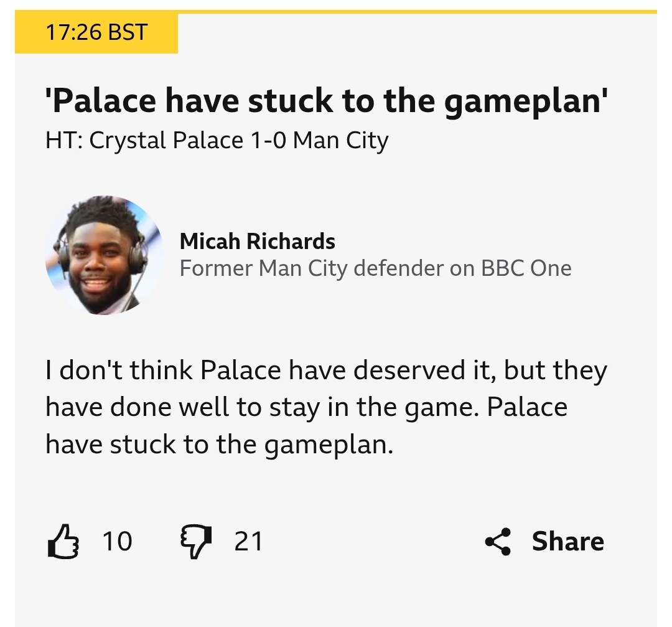This screenshot has height=627, width=672.
Task: Select the Micah Richards author name
Action: pos(257,241)
